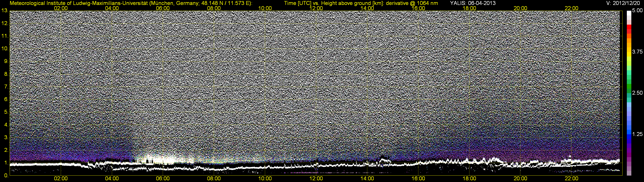644x182 pixels.
Task: Click 02:00 on the upper time axis
Action: click(61, 8)
